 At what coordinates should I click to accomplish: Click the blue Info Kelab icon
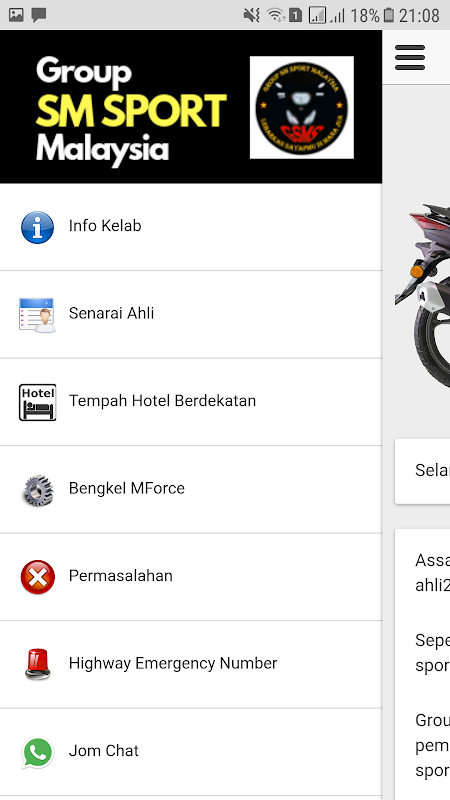pyautogui.click(x=37, y=227)
